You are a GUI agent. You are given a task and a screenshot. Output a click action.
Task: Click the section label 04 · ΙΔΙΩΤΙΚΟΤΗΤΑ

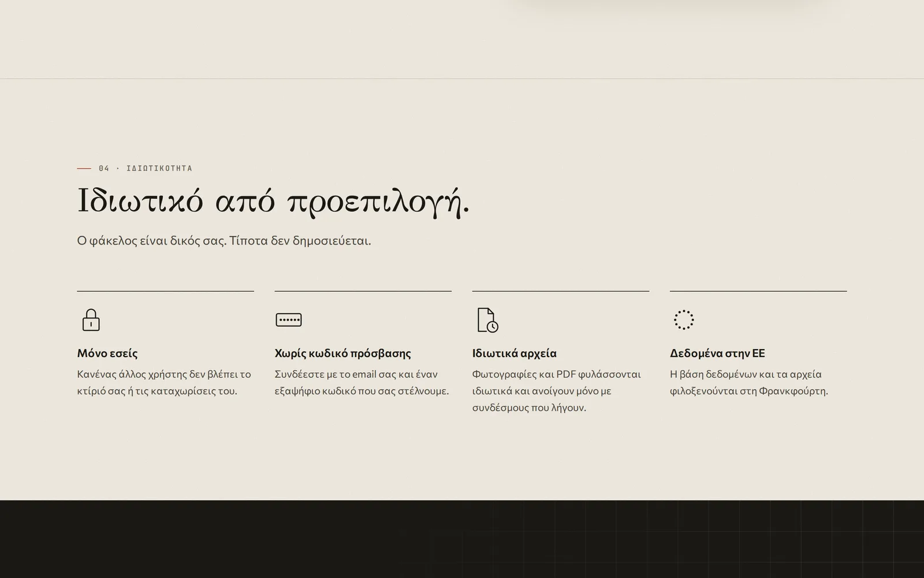[146, 168]
